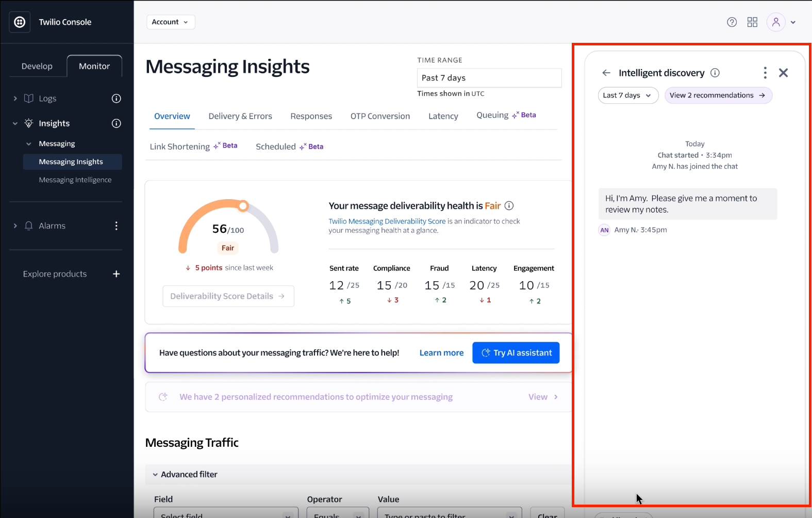812x518 pixels.
Task: Click the deliverability gauge knob
Action: [x=243, y=206]
